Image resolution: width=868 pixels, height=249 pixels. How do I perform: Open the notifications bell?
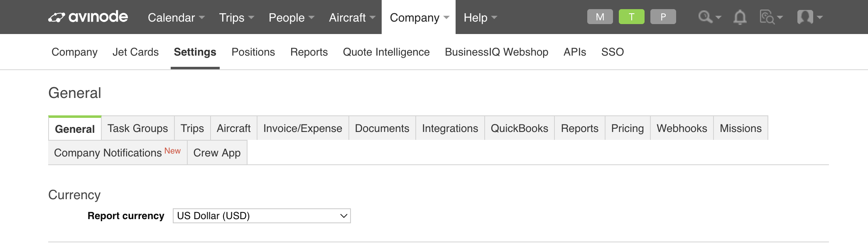(740, 17)
